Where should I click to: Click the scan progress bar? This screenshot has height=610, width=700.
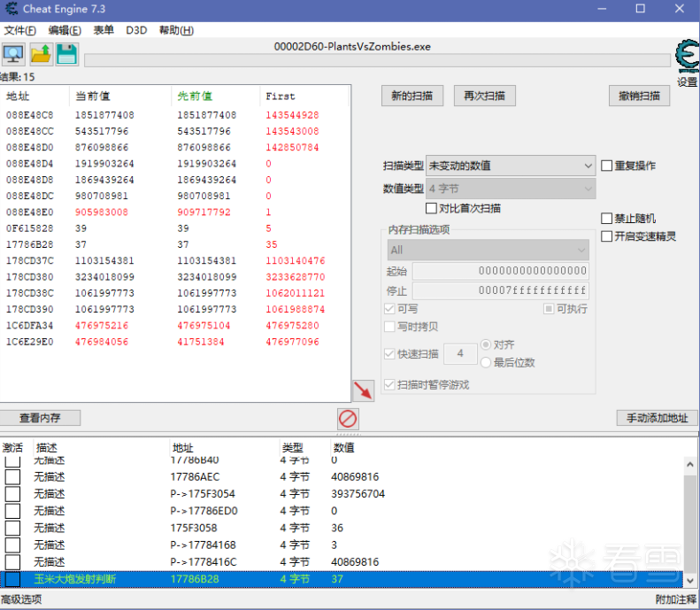[377, 60]
